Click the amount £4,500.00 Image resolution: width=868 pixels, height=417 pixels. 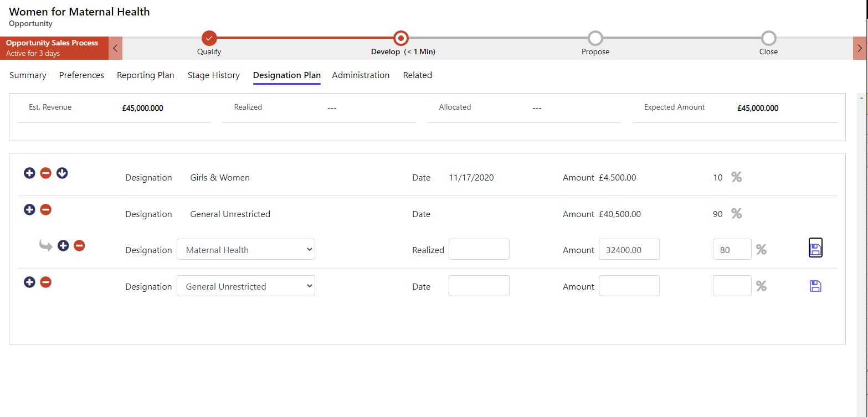click(618, 178)
